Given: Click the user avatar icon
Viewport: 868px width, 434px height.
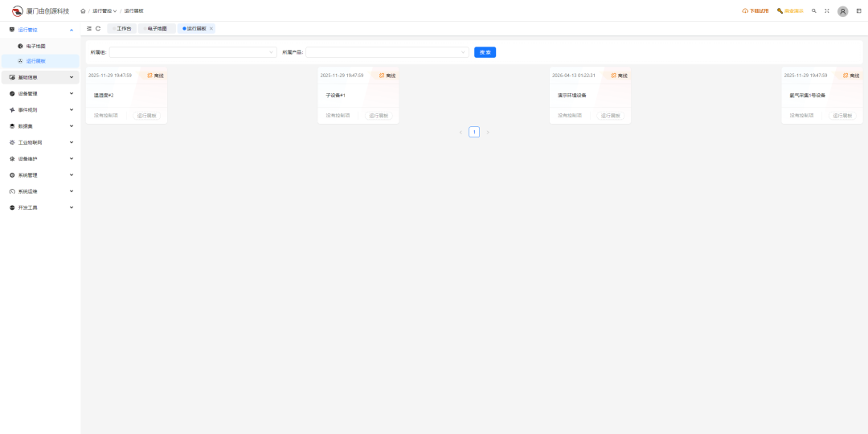Looking at the screenshot, I should pos(842,11).
